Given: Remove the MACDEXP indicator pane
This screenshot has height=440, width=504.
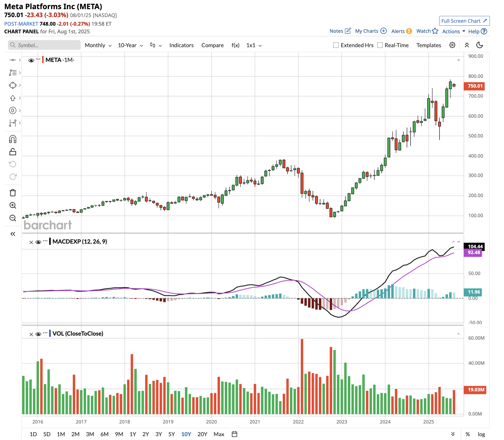Looking at the screenshot, I should (31, 242).
